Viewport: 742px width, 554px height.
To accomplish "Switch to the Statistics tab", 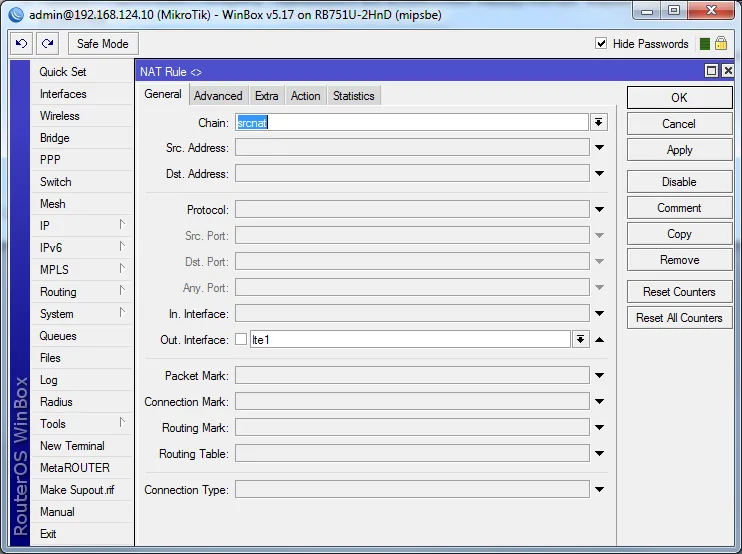I will pos(353,96).
